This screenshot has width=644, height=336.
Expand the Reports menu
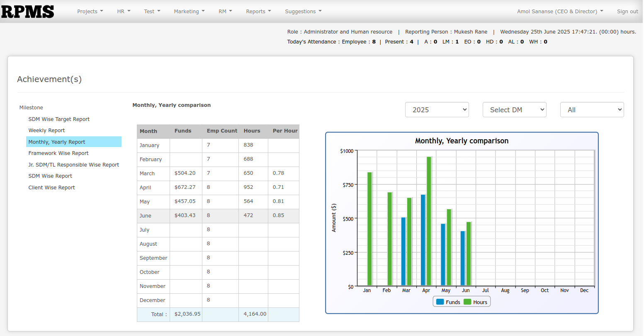tap(258, 12)
